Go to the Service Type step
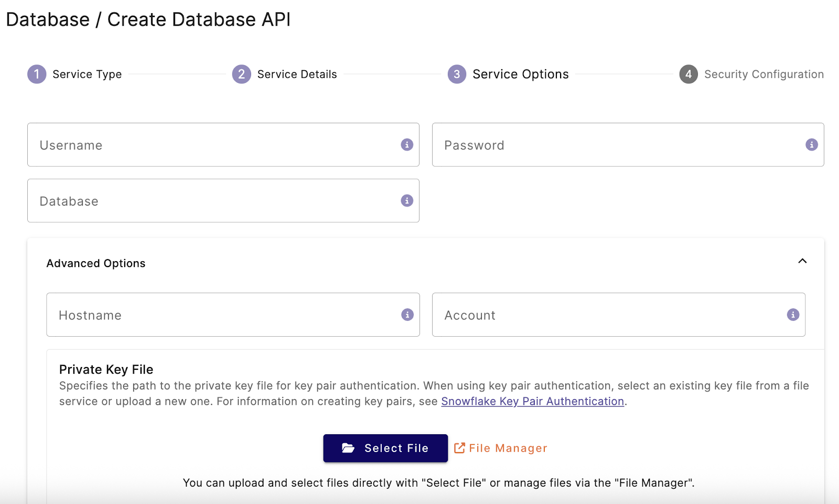This screenshot has height=504, width=839. pos(87,74)
